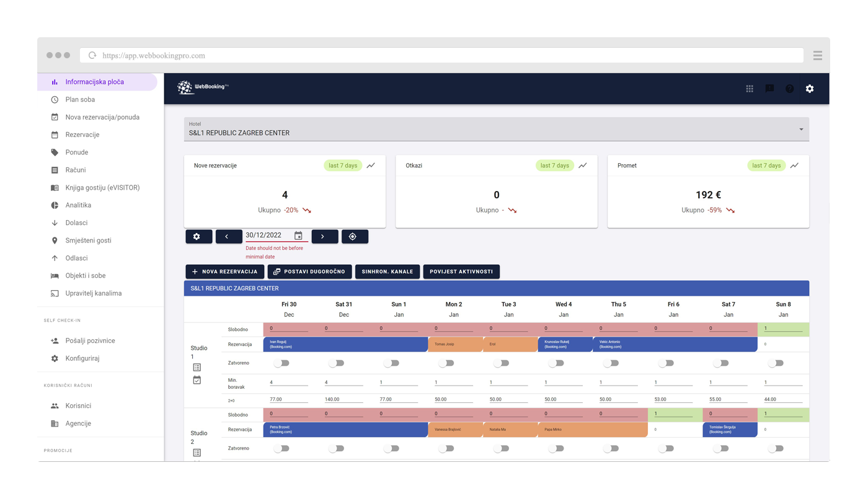Click the list icon under Studio 1

[x=197, y=368]
